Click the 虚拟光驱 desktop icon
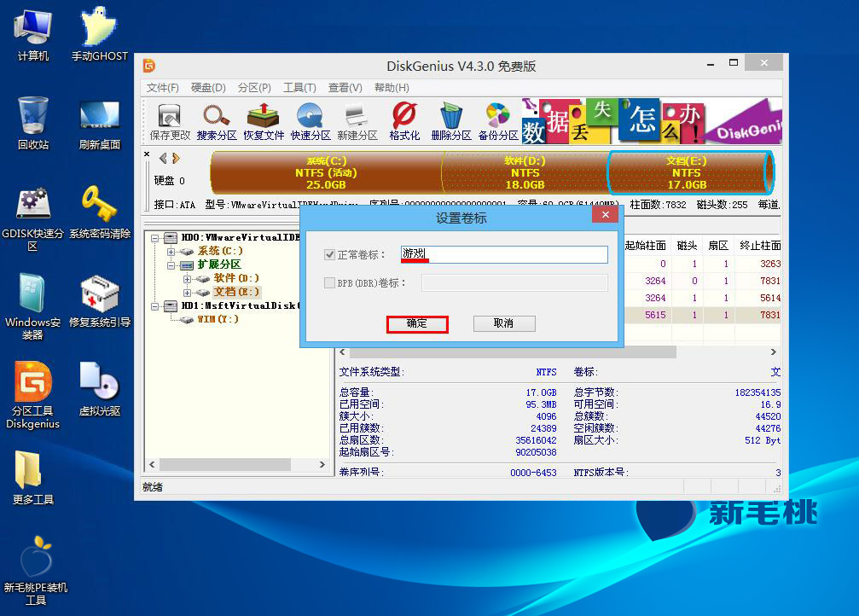This screenshot has width=859, height=616. (99, 390)
